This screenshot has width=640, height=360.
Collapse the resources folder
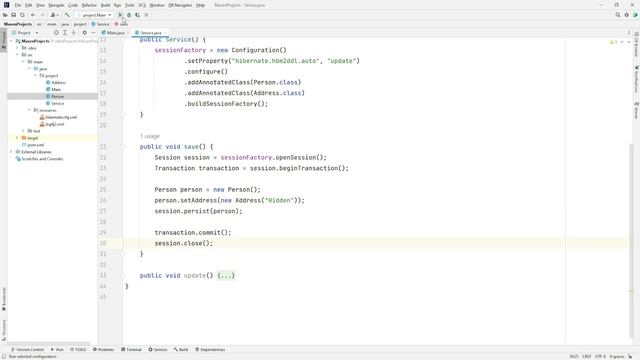(29, 110)
